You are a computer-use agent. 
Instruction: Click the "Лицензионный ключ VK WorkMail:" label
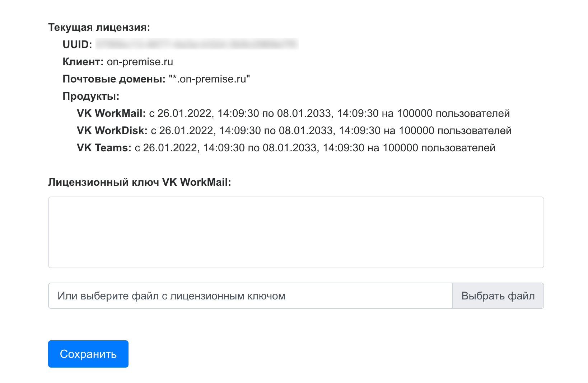tap(139, 182)
